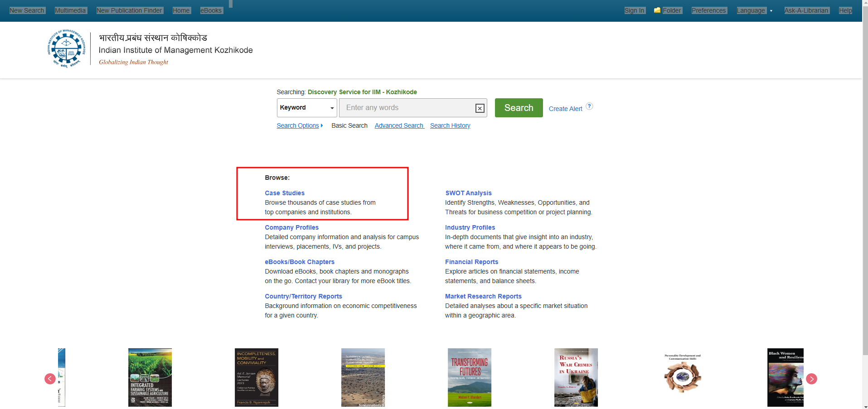Open the Keyword search field dropdown
This screenshot has width=868, height=409.
point(307,108)
